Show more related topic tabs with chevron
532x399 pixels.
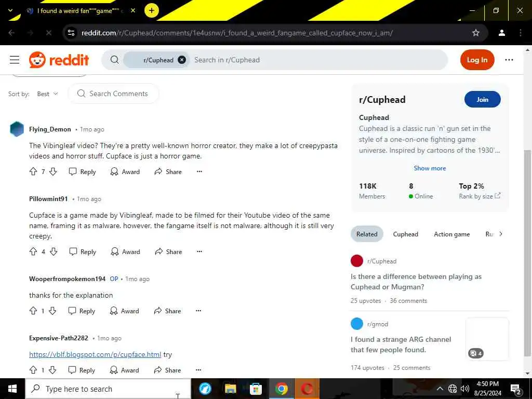click(501, 234)
